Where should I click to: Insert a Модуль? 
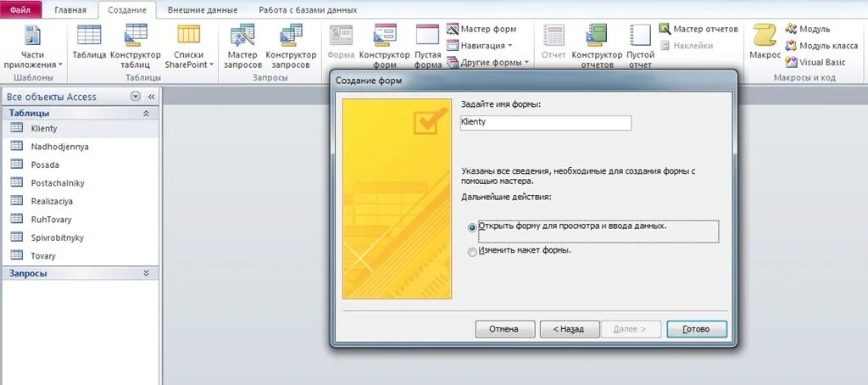click(808, 29)
